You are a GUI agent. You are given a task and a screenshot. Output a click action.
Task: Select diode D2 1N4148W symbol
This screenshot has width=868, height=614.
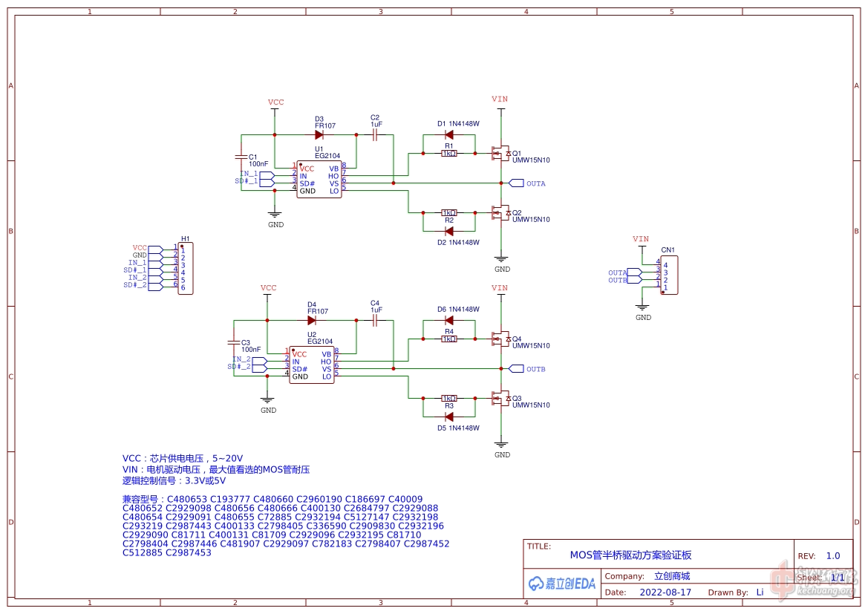tap(449, 231)
